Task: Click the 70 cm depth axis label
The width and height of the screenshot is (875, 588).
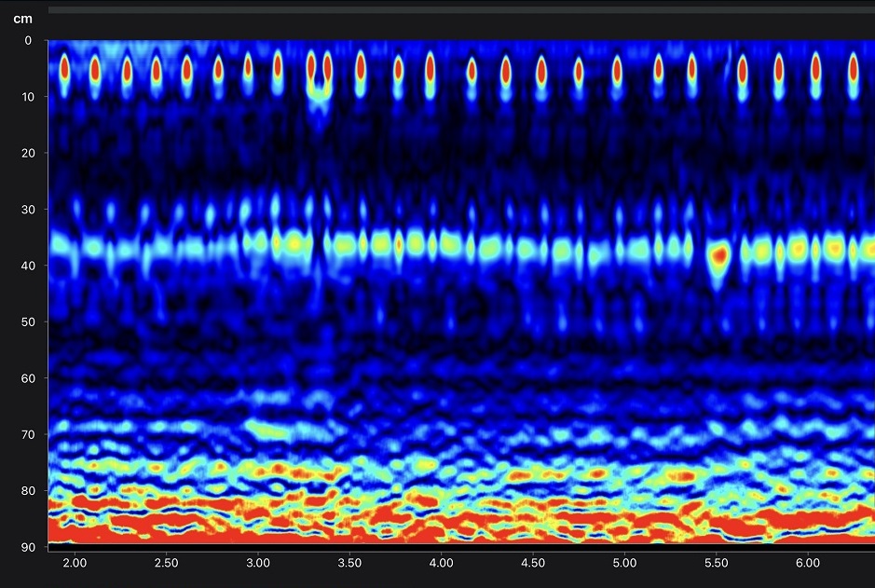Action: pyautogui.click(x=26, y=434)
